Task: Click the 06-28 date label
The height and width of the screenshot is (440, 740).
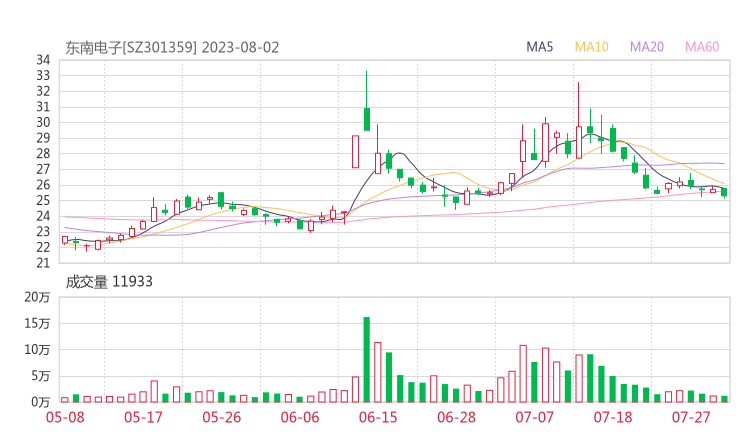Action: tap(456, 417)
